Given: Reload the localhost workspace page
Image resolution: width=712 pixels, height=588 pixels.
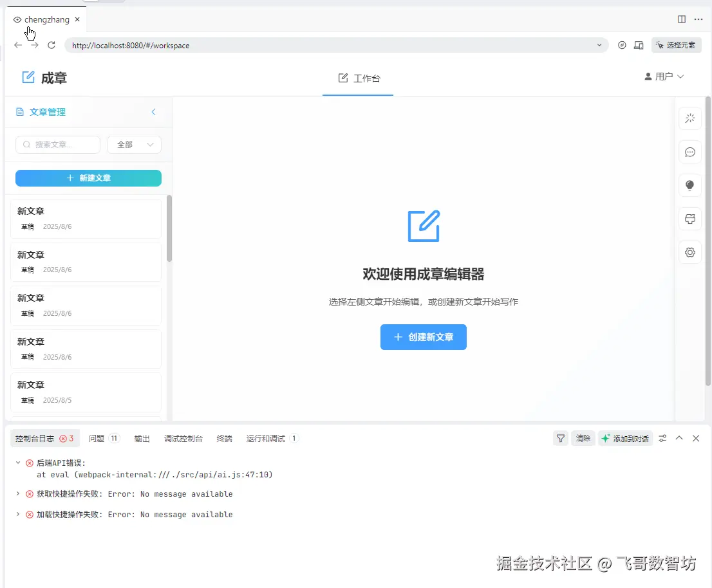Looking at the screenshot, I should tap(52, 46).
